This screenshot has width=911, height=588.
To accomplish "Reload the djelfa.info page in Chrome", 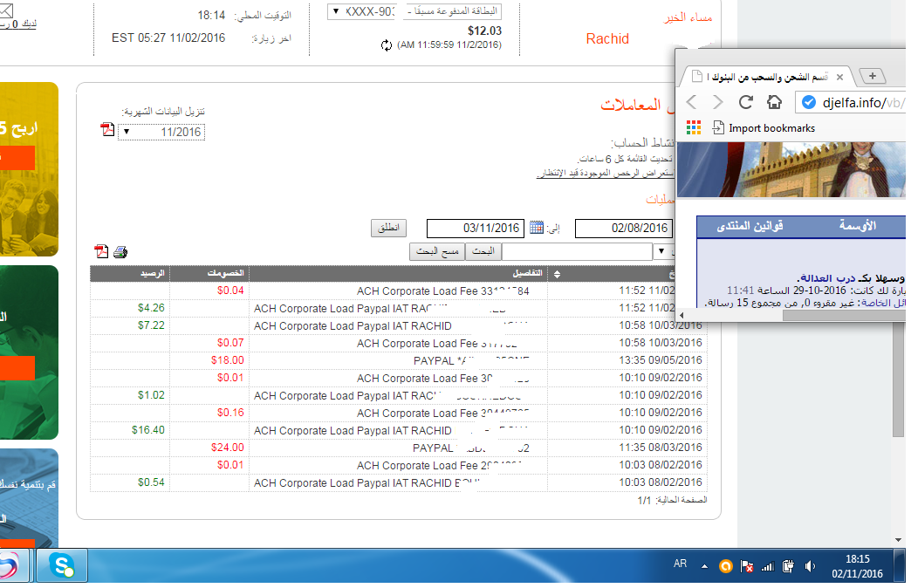I will click(746, 102).
